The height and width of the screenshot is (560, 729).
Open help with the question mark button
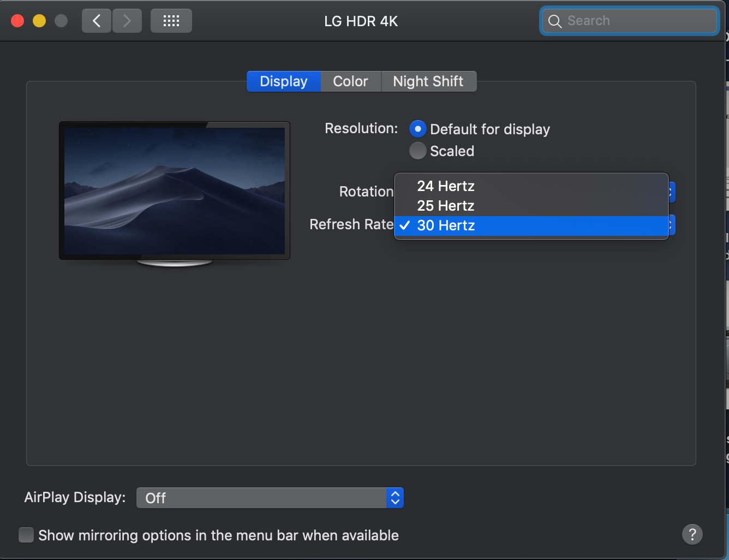(692, 534)
